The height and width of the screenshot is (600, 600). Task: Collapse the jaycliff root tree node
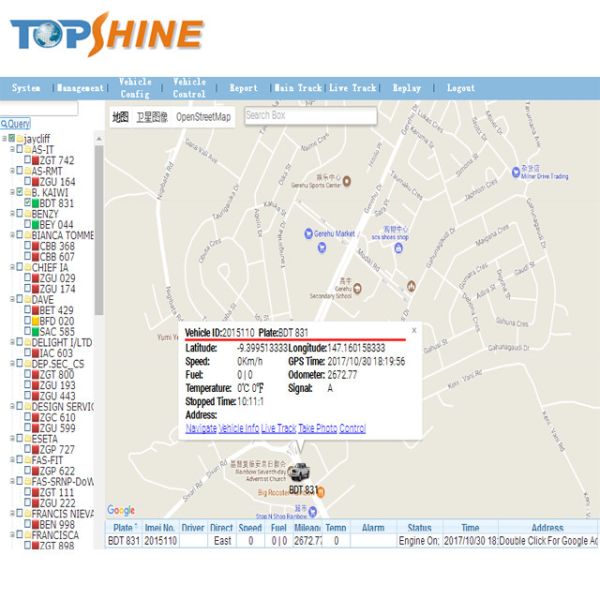pyautogui.click(x=4, y=139)
